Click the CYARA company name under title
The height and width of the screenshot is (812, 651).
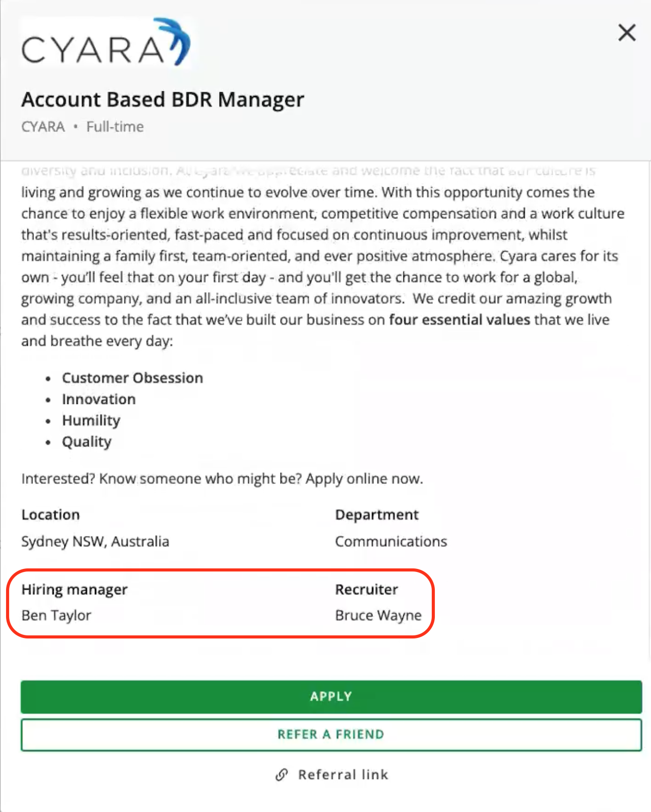43,127
